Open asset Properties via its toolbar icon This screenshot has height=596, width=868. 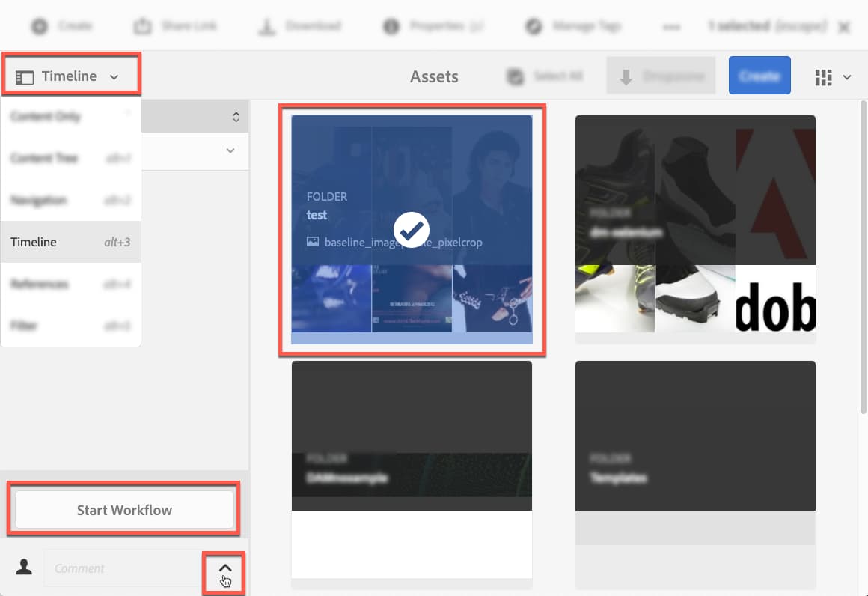point(390,25)
